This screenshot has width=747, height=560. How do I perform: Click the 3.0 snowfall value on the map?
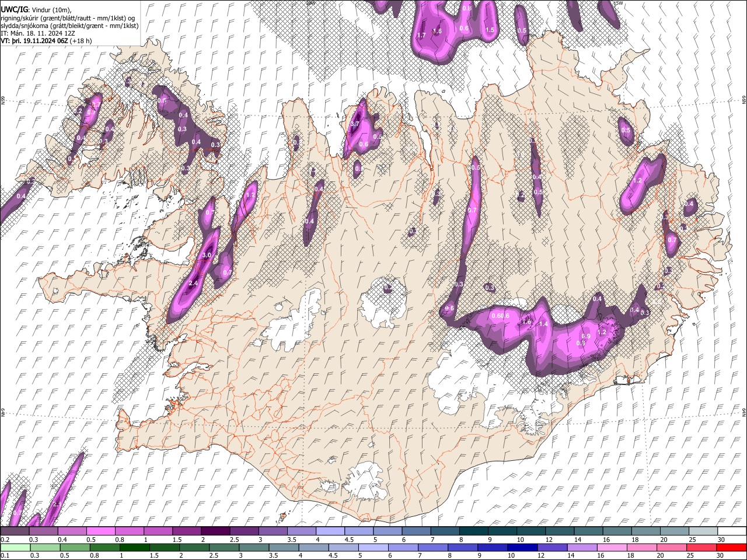[207, 256]
